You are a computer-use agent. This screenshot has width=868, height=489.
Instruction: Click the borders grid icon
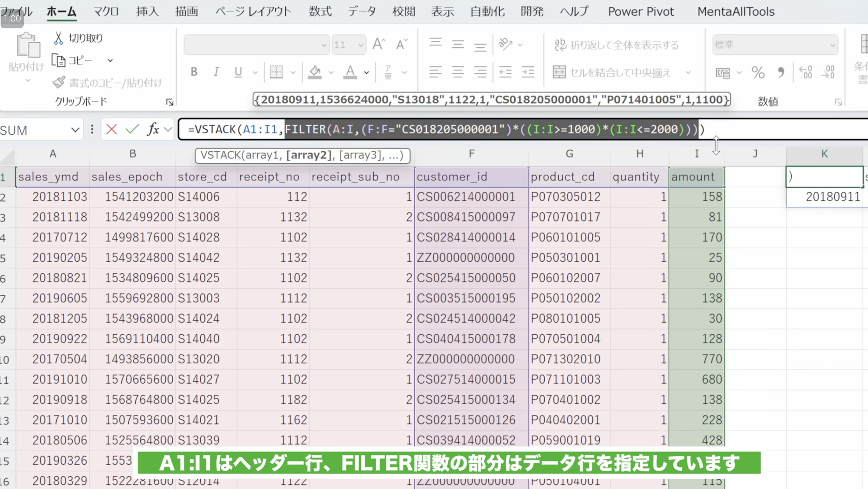[276, 72]
